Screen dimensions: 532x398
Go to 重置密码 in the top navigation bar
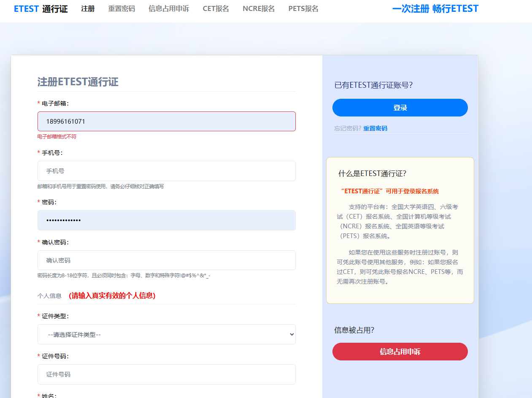tap(122, 9)
